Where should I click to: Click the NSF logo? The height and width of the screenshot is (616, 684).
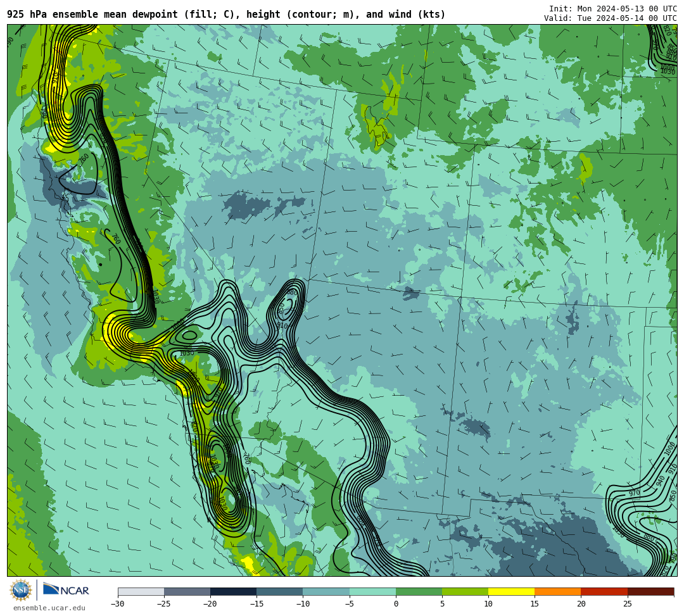[21, 590]
